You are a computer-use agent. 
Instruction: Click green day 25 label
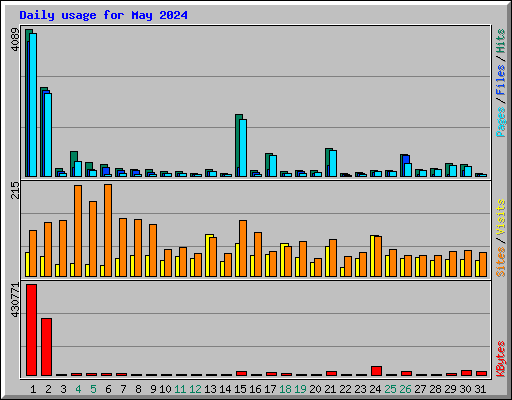[x=390, y=389]
